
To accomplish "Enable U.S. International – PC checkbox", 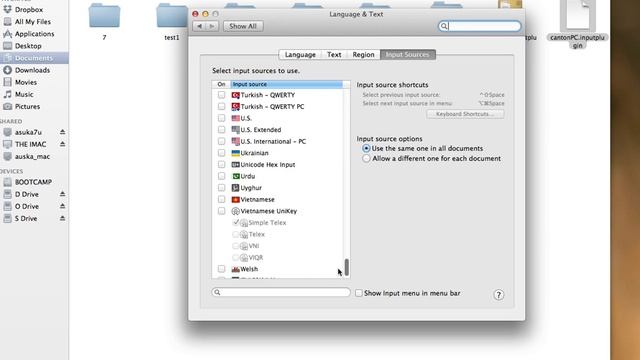I will point(221,141).
